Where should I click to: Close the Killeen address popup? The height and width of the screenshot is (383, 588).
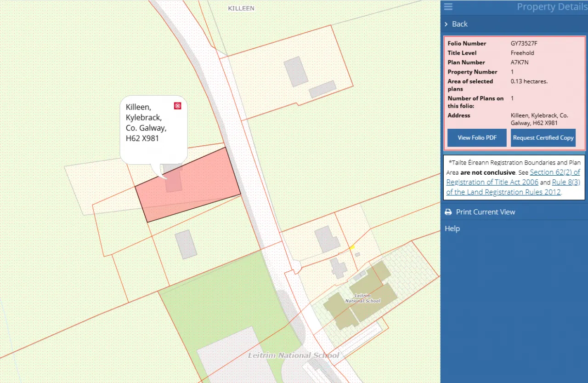point(178,106)
